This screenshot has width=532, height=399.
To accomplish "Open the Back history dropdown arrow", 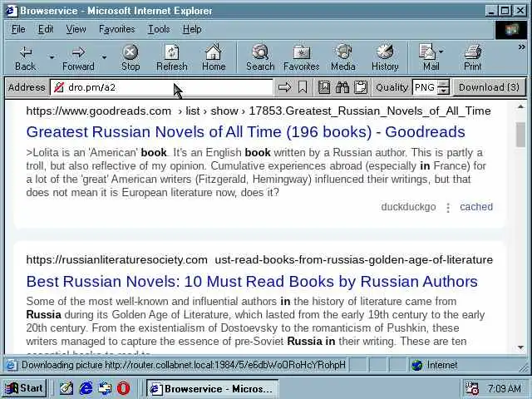I will coord(52,57).
